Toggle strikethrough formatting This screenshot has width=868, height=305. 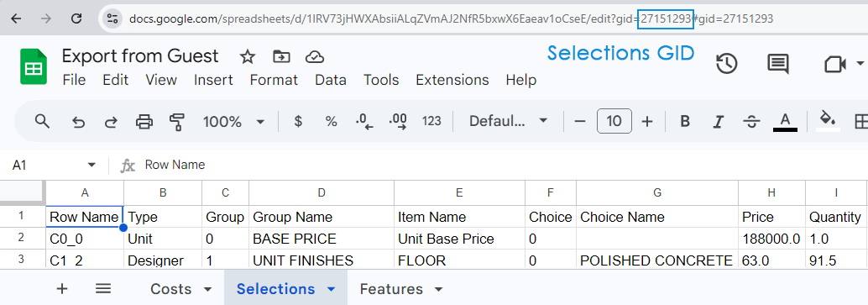tap(751, 121)
